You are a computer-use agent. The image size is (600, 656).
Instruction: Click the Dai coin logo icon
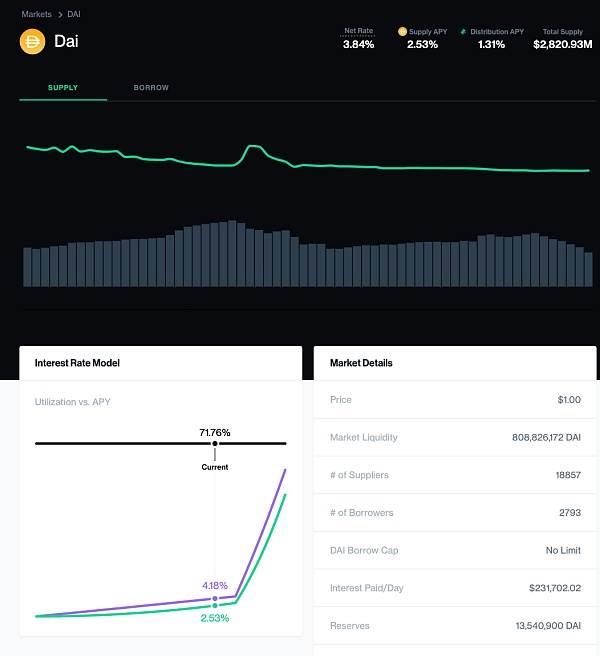point(32,41)
